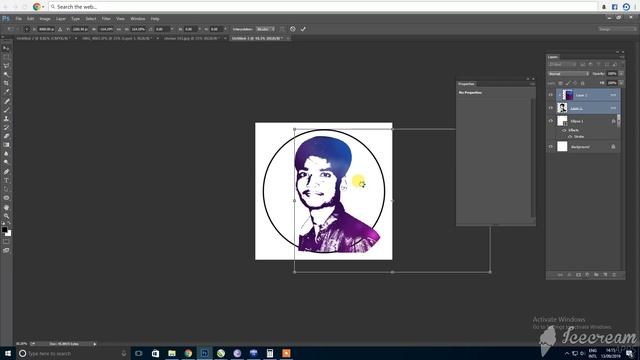The height and width of the screenshot is (360, 640).
Task: Open the Interpolation dropdown
Action: click(265, 29)
